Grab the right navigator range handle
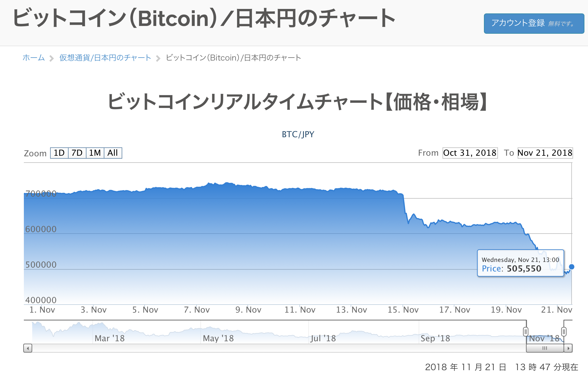The height and width of the screenshot is (386, 588). [x=564, y=331]
